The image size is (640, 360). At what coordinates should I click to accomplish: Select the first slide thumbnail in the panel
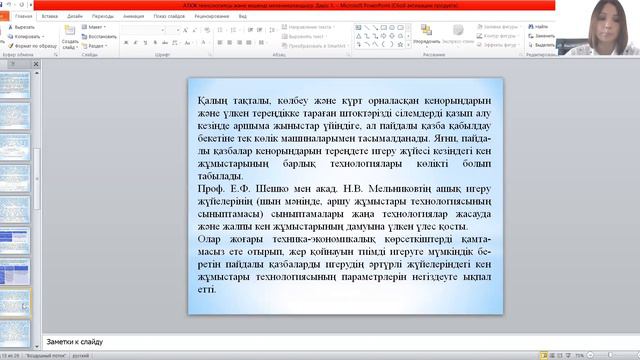[15, 85]
